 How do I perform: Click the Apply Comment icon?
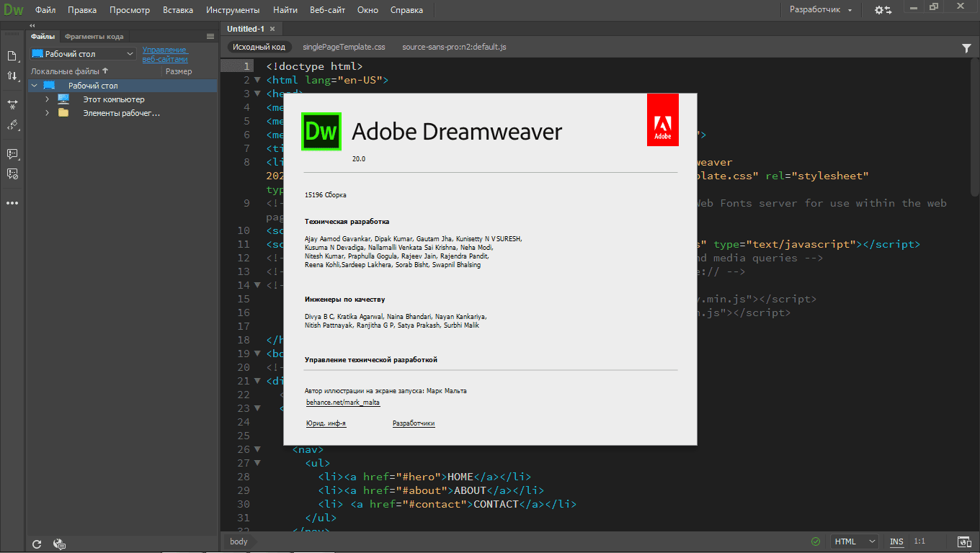(x=12, y=154)
